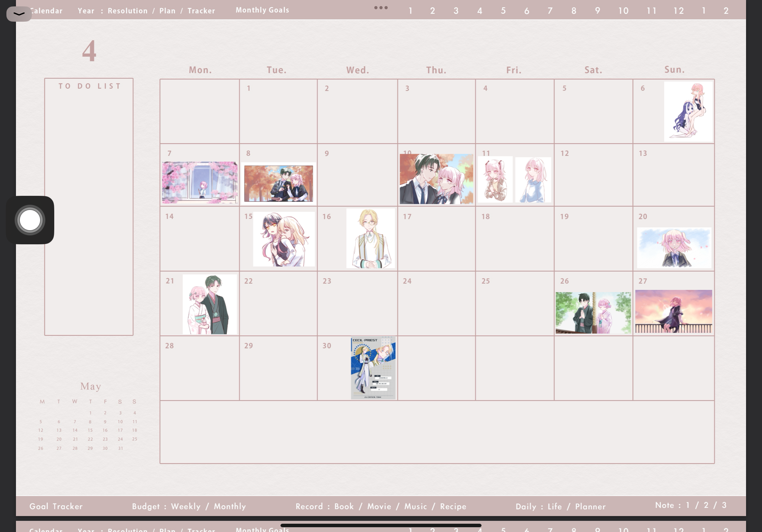Tap the April 9 date cell
This screenshot has height=532, width=762.
click(x=357, y=175)
